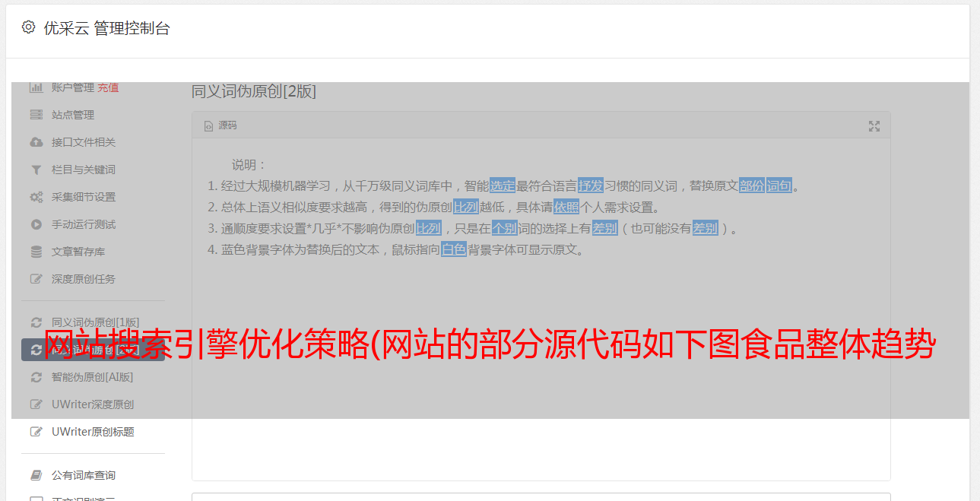Click the fullscreen expand icon in 源码 panel
Viewport: 980px width, 501px height.
874,126
